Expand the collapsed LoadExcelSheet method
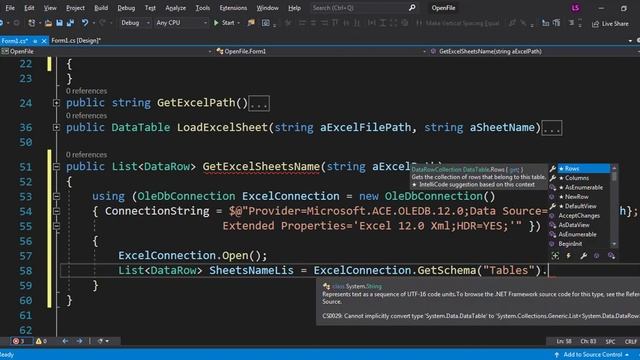This screenshot has width=640, height=360. 56,127
